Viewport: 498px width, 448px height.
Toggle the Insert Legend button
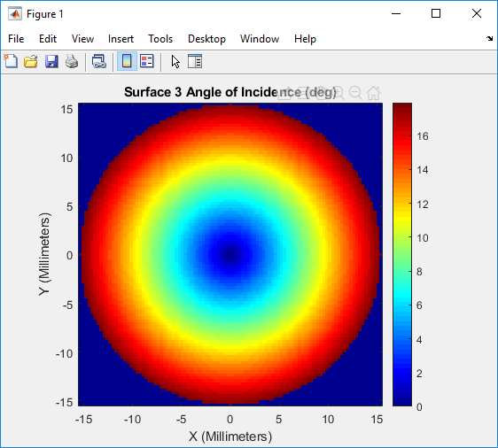(x=147, y=61)
